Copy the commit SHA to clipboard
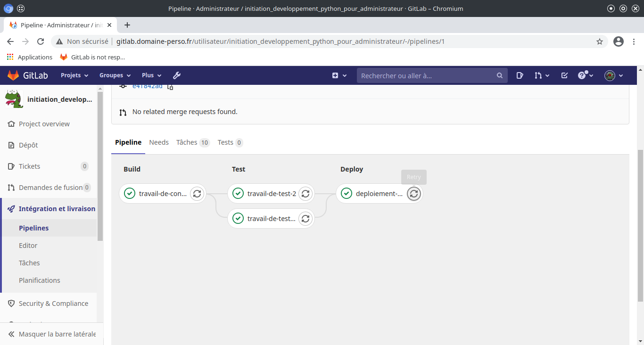 tap(170, 87)
